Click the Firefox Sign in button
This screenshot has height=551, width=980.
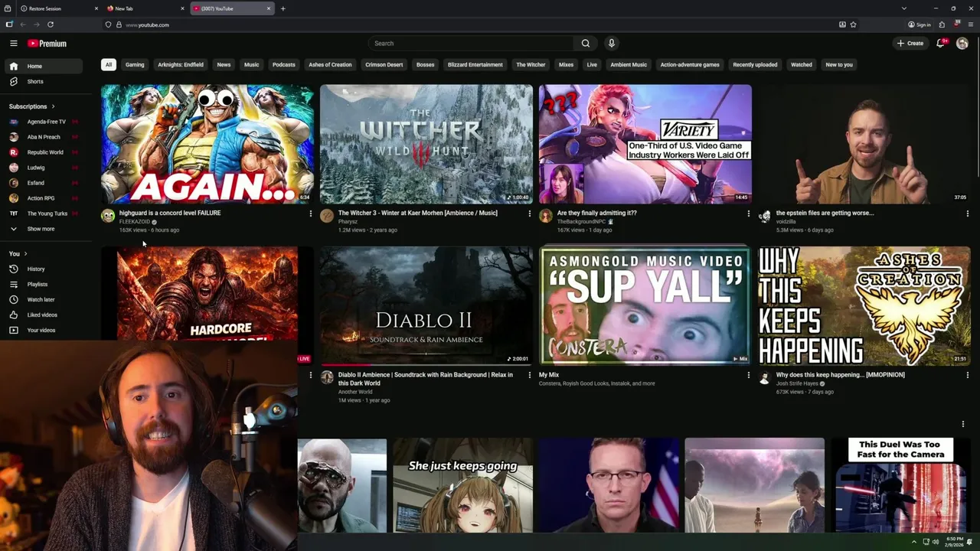coord(919,24)
